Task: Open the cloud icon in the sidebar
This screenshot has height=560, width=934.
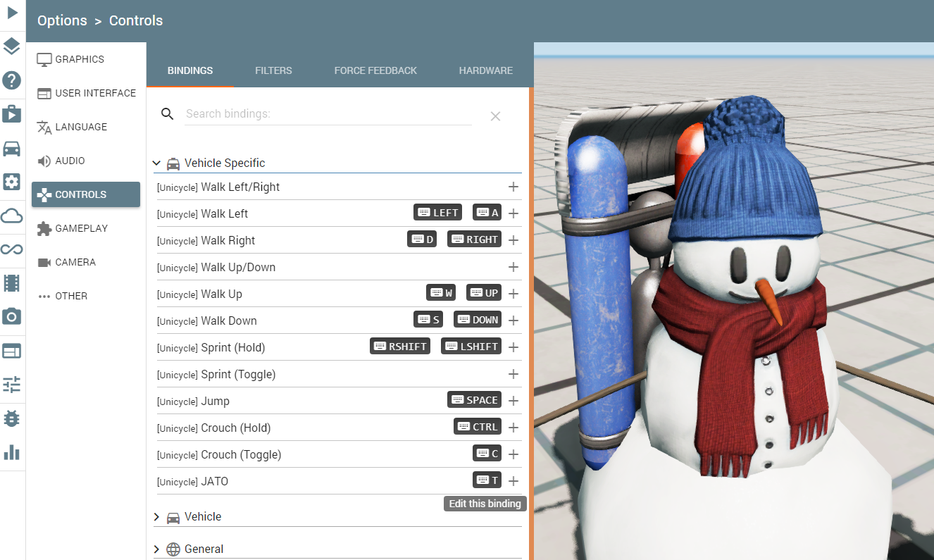Action: (12, 216)
